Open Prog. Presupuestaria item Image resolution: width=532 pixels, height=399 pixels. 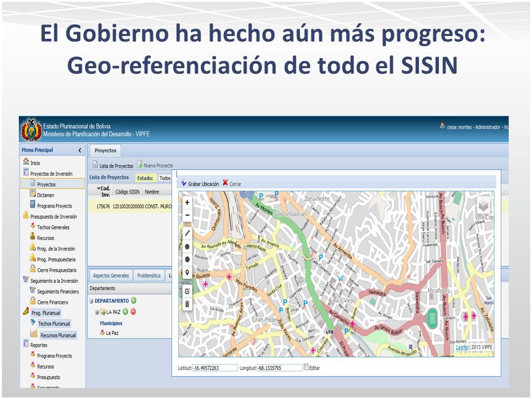[53, 259]
